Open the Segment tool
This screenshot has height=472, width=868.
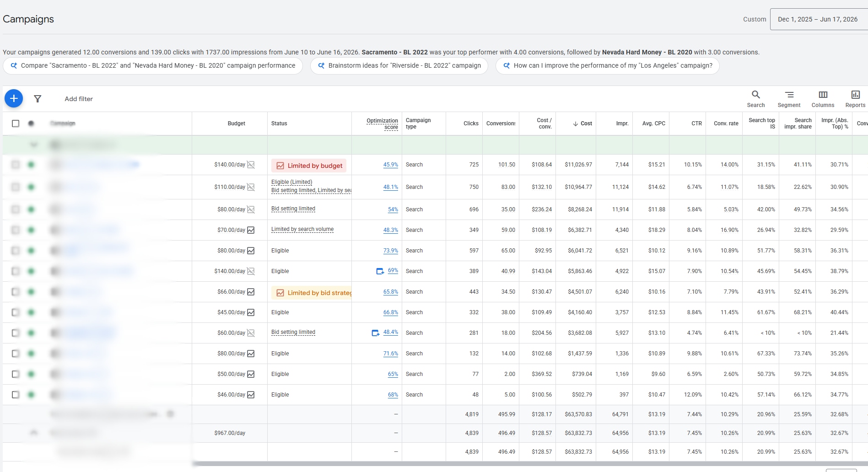tap(789, 99)
